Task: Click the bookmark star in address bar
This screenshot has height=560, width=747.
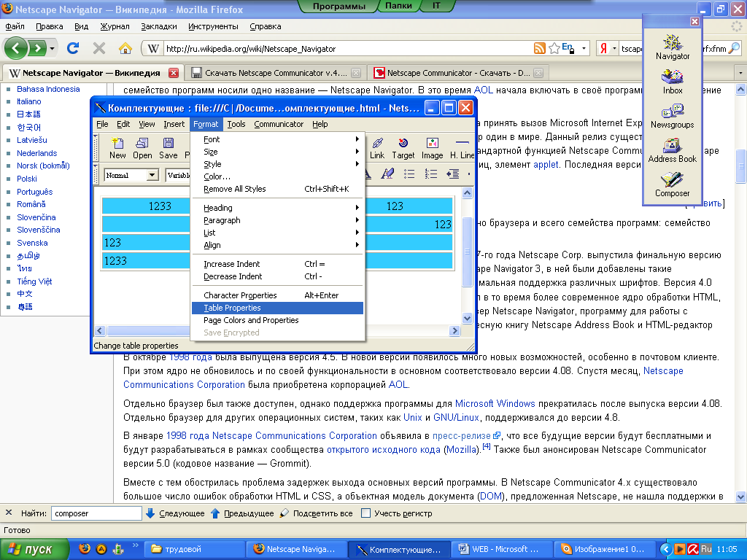Action: (x=554, y=48)
